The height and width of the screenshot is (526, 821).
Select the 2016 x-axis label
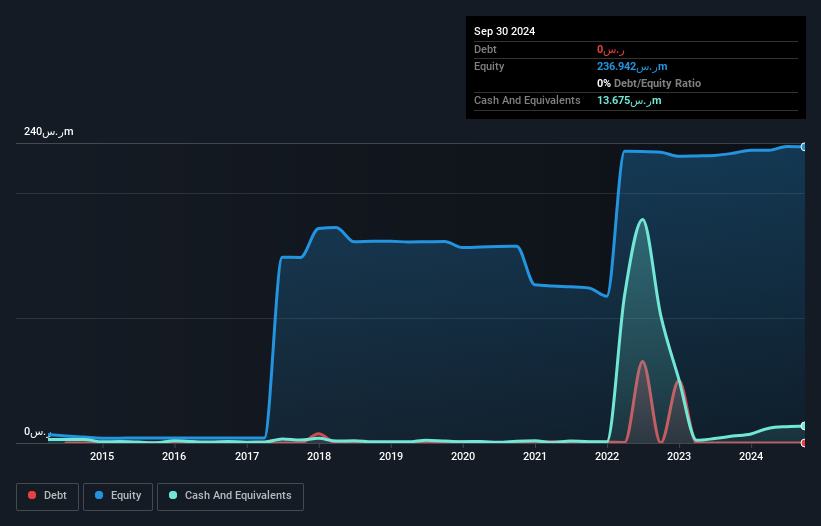[174, 456]
